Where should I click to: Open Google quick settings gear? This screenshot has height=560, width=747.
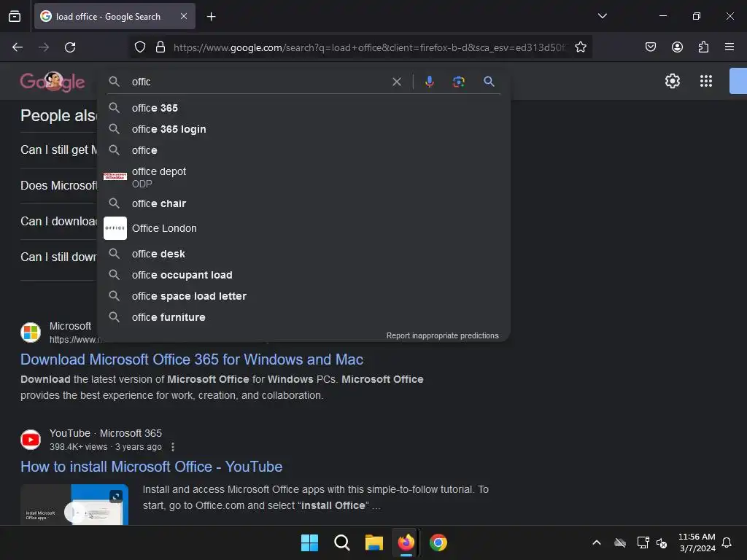(672, 81)
